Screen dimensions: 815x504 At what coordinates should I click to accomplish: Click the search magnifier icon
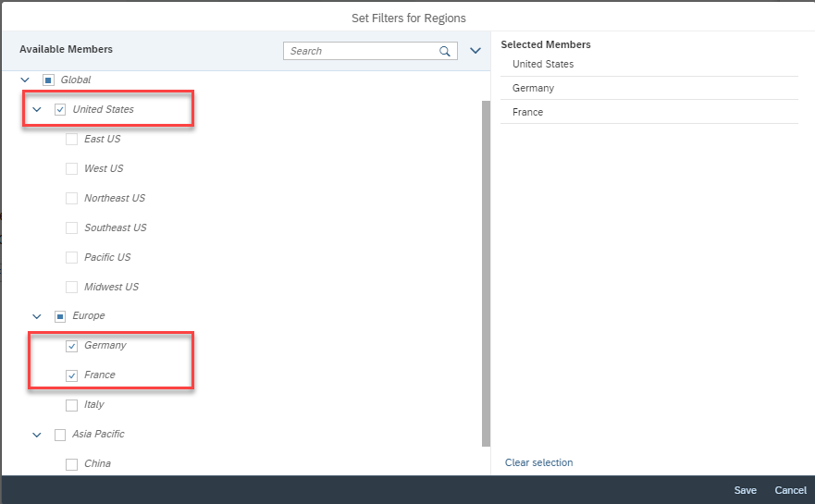[x=444, y=51]
